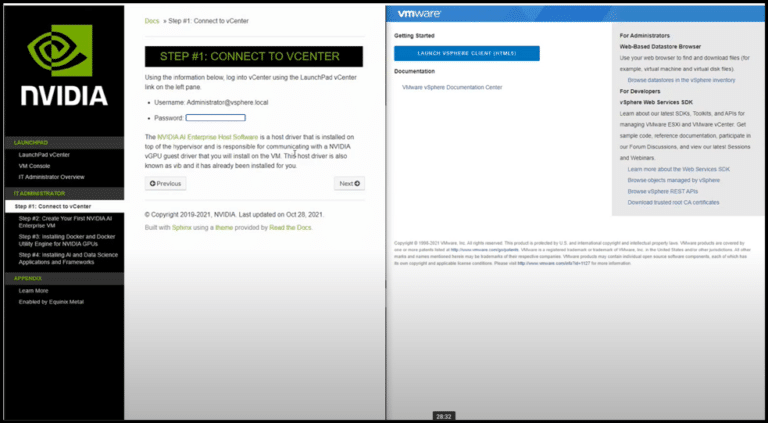Click Username: Administrator@vsphere.local text
The width and height of the screenshot is (768, 423).
[211, 103]
